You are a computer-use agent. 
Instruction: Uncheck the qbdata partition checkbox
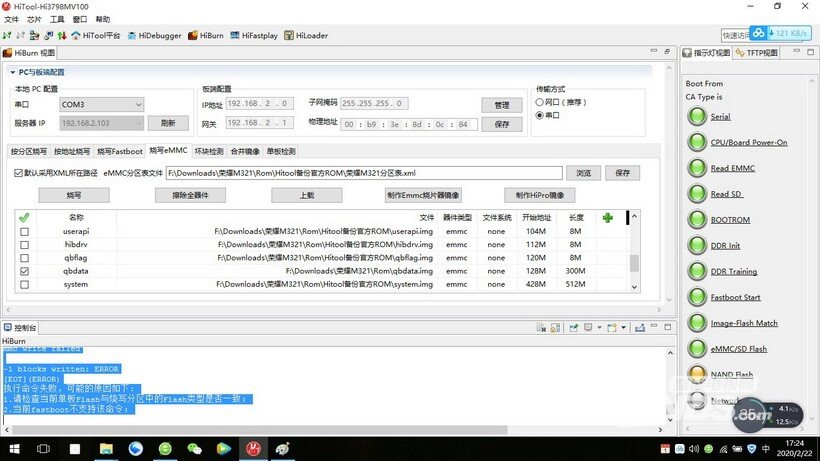[25, 271]
